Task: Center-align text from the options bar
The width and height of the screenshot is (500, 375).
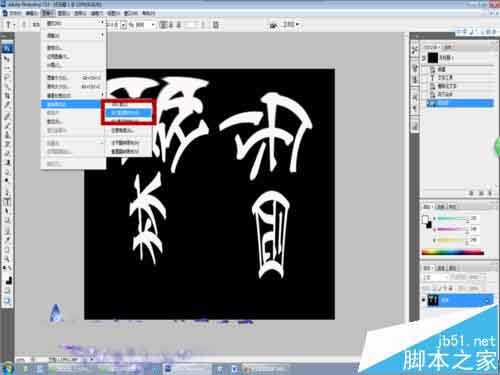Action: 171,25
